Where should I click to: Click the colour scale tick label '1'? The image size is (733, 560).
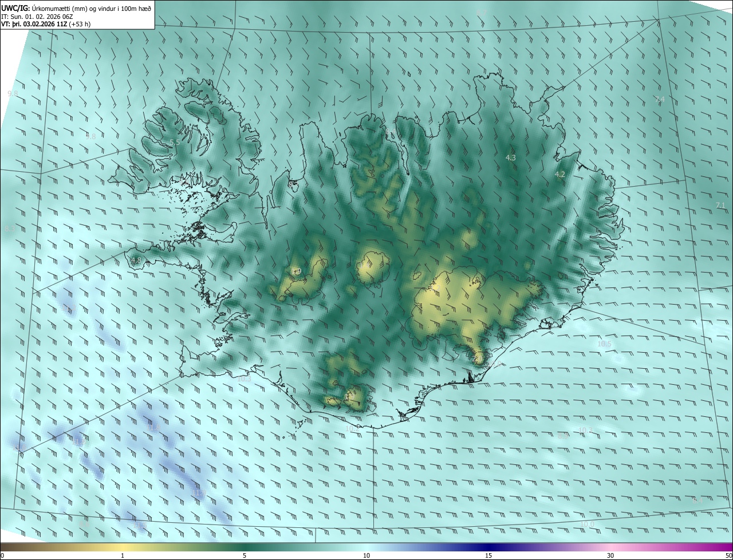123,555
